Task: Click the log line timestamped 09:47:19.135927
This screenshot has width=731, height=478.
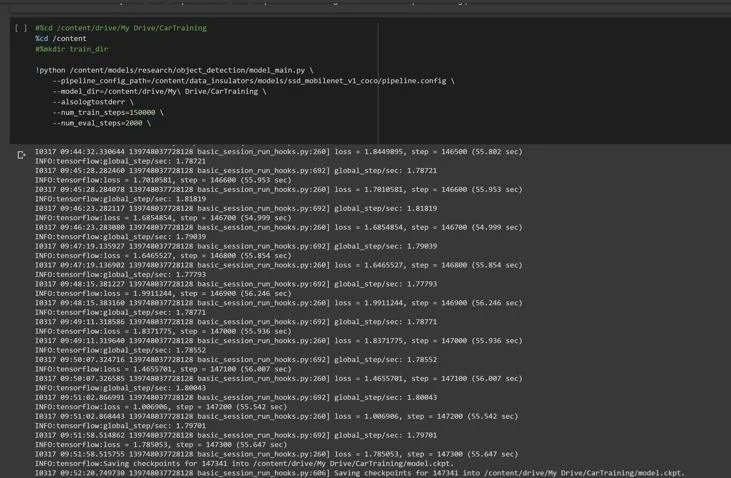Action: click(236, 246)
